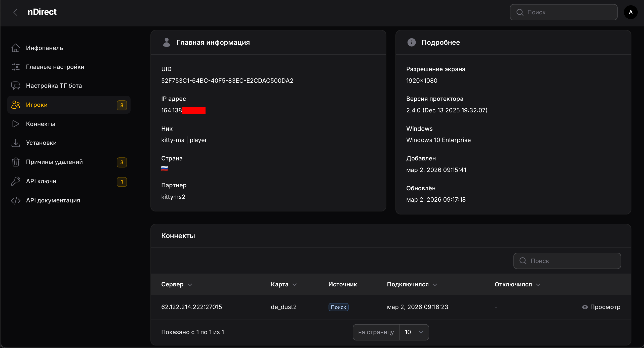Screen dimensions: 644x348
Task: Open Инфопанель via its home icon
Action: [16, 48]
